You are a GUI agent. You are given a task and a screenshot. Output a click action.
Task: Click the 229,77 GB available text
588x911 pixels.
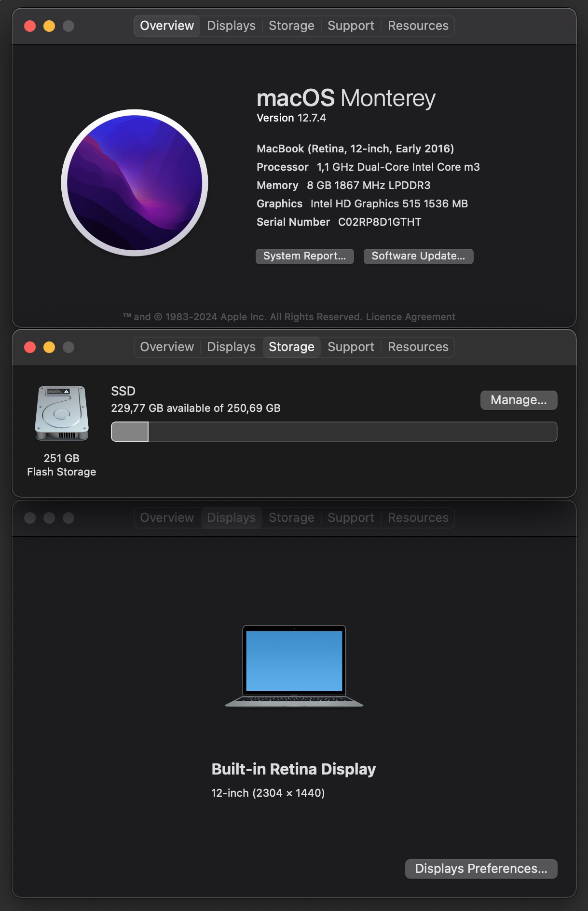pos(196,408)
